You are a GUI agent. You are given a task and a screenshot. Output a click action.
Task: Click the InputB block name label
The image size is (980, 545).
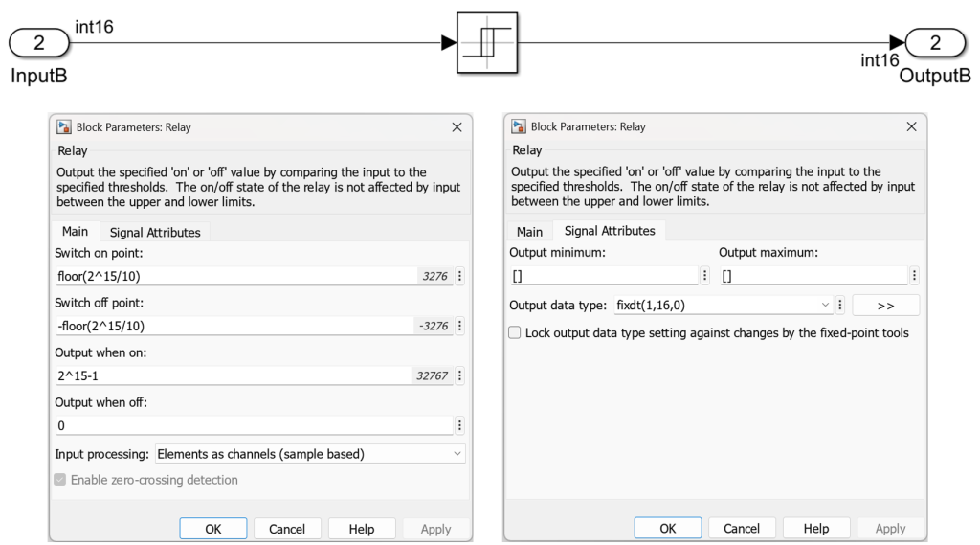38,76
